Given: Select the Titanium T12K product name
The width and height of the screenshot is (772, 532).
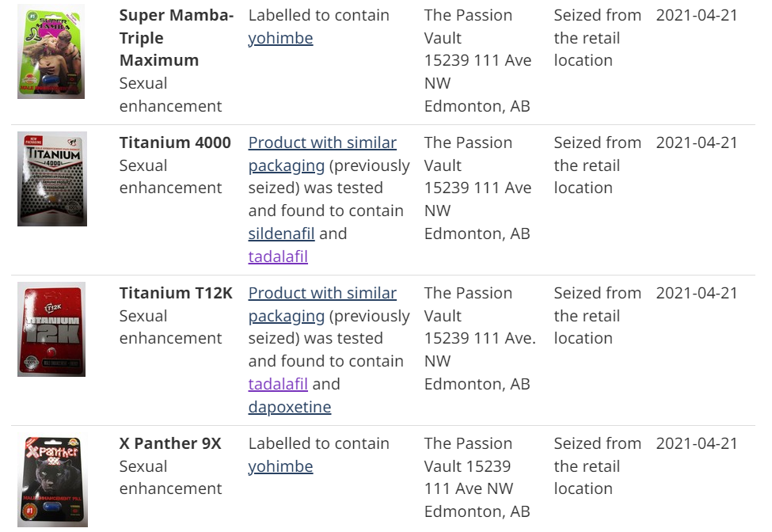Looking at the screenshot, I should coord(176,294).
